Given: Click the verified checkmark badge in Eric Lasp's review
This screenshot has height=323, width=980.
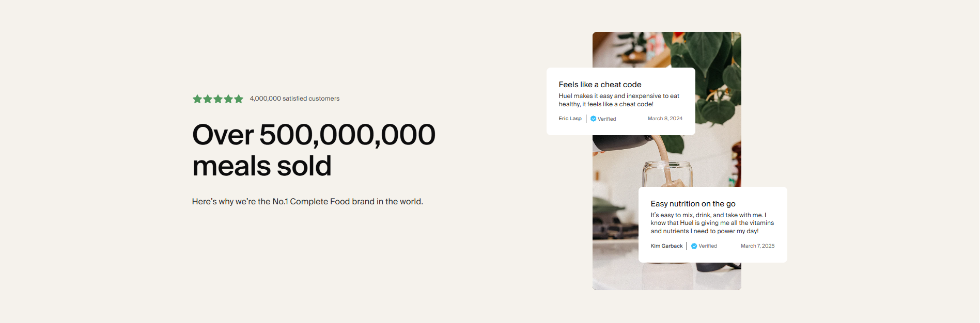Looking at the screenshot, I should (594, 119).
